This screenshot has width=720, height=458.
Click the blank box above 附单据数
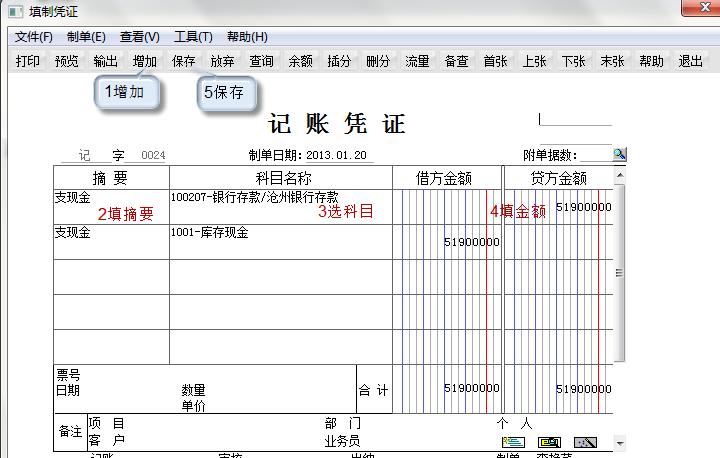(575, 119)
